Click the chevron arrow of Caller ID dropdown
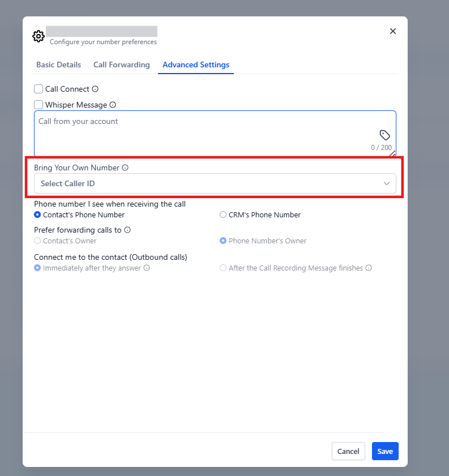 387,183
